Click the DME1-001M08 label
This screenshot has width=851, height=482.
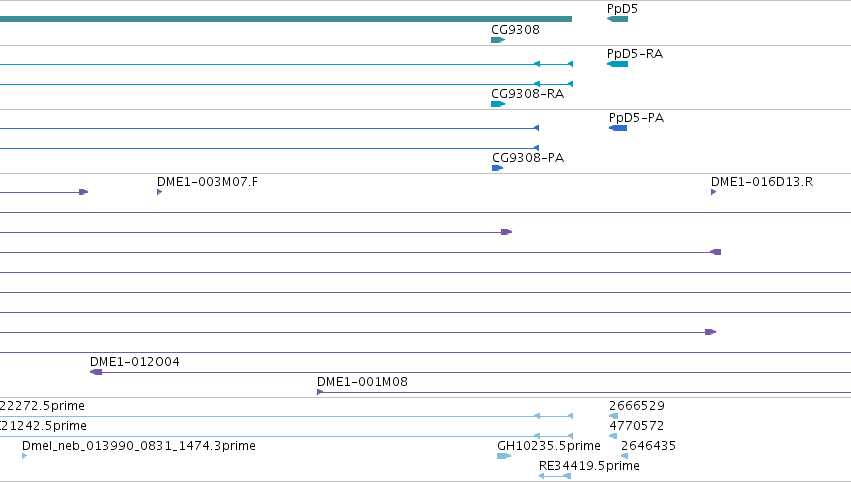pos(362,382)
